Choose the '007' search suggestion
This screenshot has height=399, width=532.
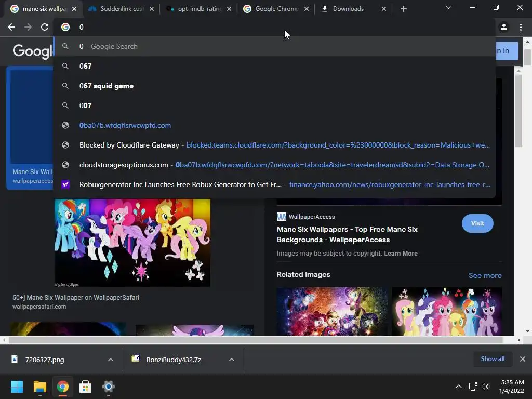tap(274, 105)
